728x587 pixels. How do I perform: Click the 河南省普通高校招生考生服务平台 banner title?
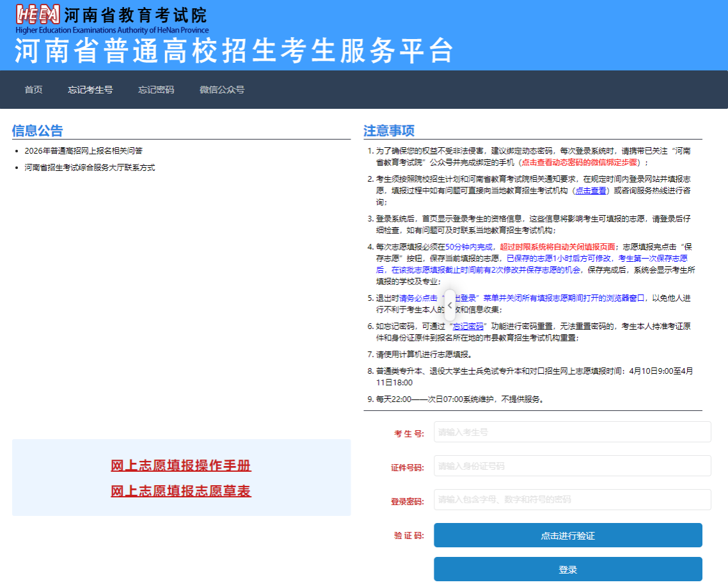[233, 51]
